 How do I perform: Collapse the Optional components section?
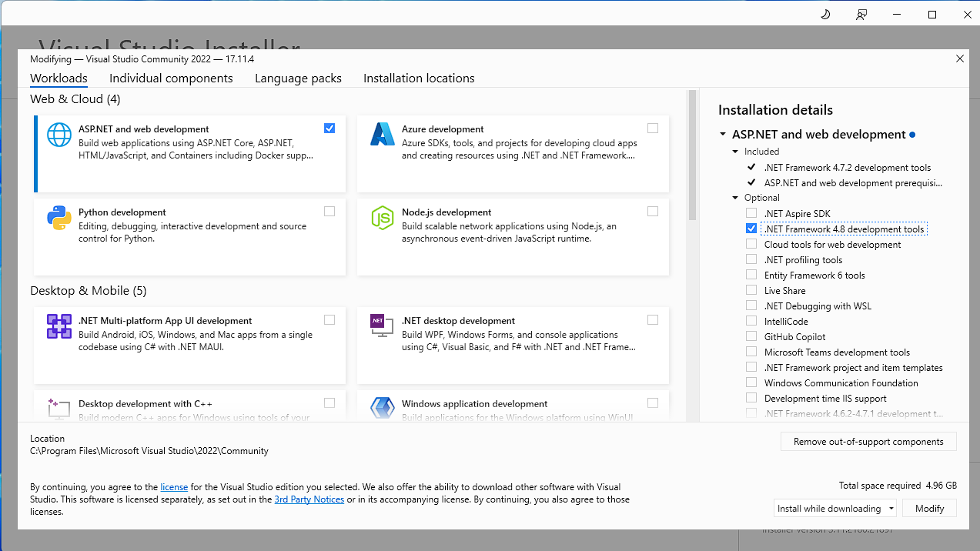pos(736,198)
